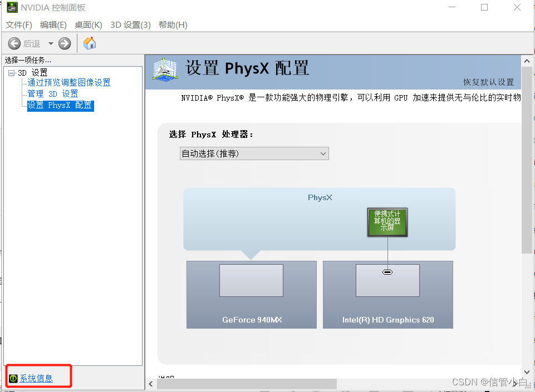Screen dimensions: 535x392
Task: Click the vertical scrollbar down arrow
Action: (x=527, y=372)
